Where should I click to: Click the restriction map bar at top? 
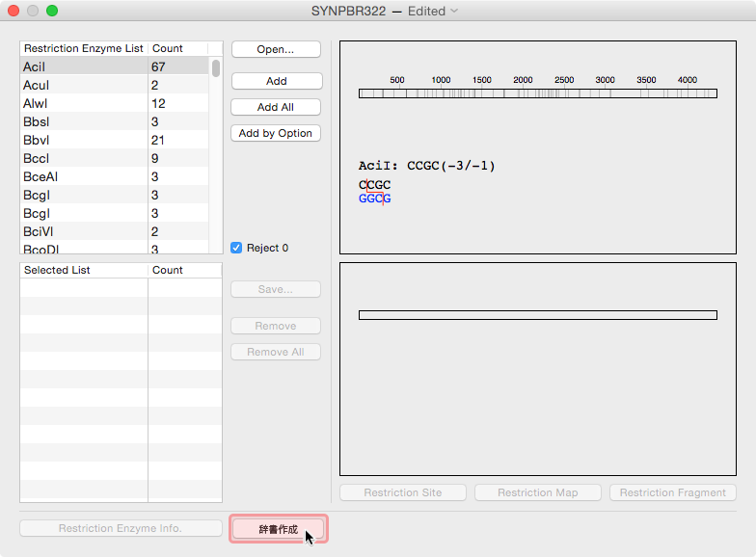(x=537, y=93)
